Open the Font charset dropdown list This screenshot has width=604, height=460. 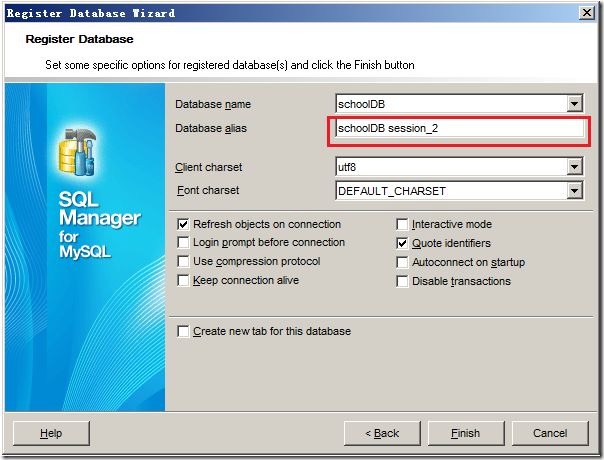click(574, 191)
